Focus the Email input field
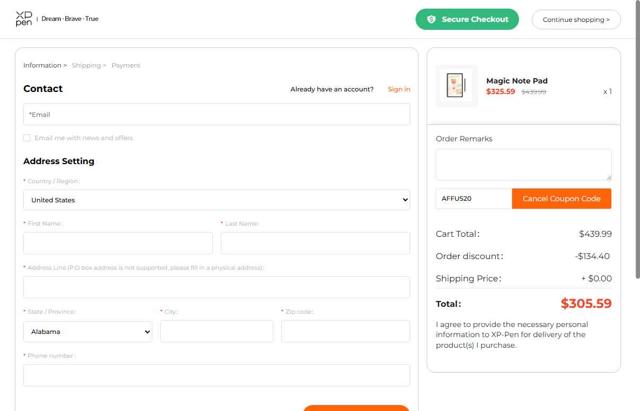This screenshot has height=411, width=640. coord(216,114)
